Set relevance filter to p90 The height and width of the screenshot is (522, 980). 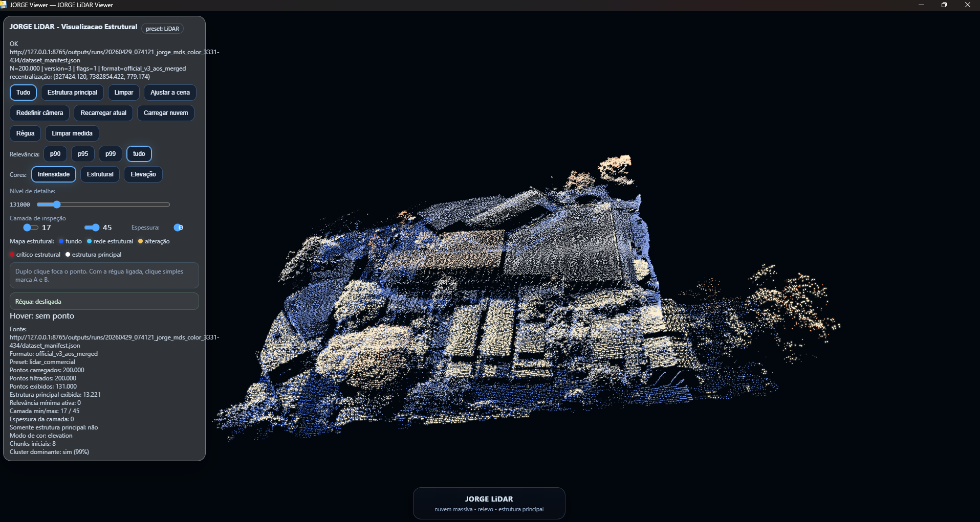(55, 154)
